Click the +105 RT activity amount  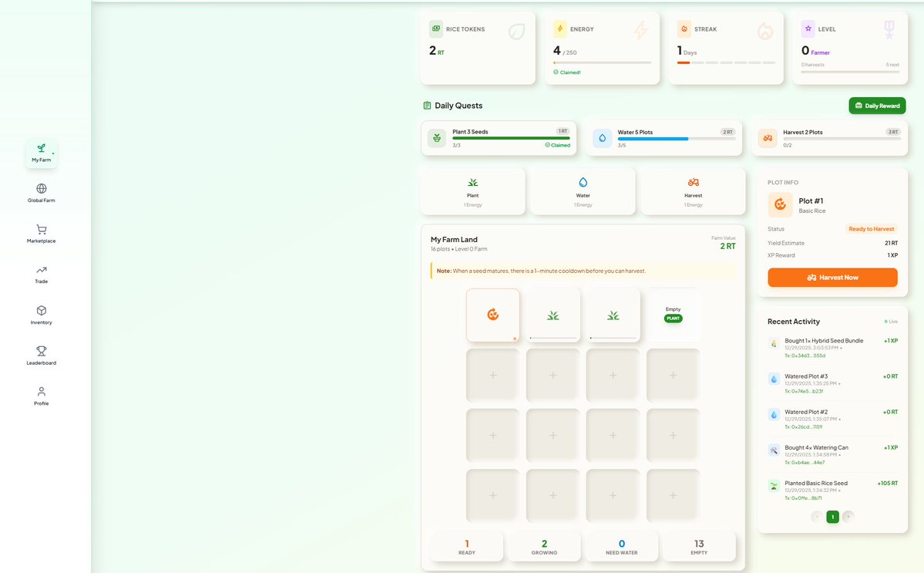(888, 484)
